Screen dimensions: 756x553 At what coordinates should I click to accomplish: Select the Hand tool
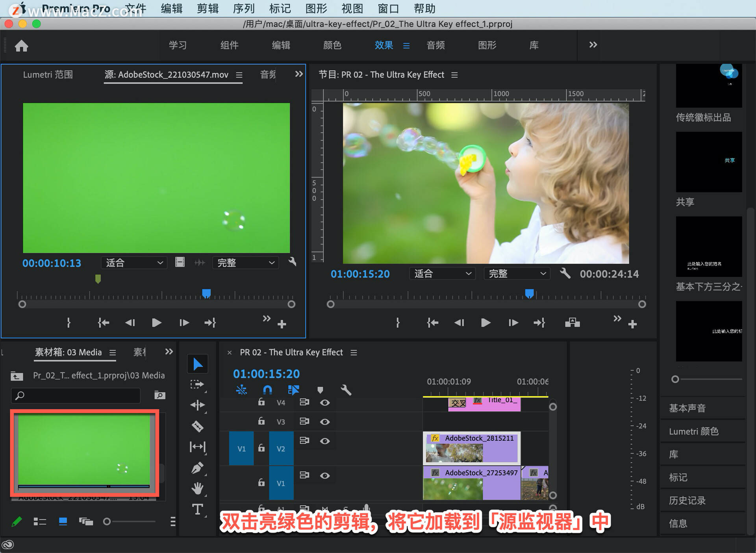pos(197,488)
